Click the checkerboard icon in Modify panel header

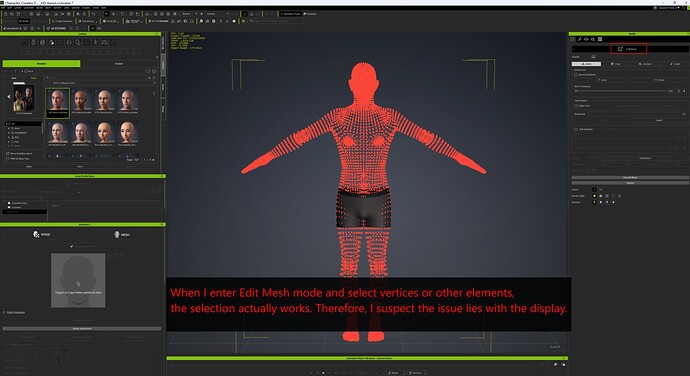click(600, 39)
